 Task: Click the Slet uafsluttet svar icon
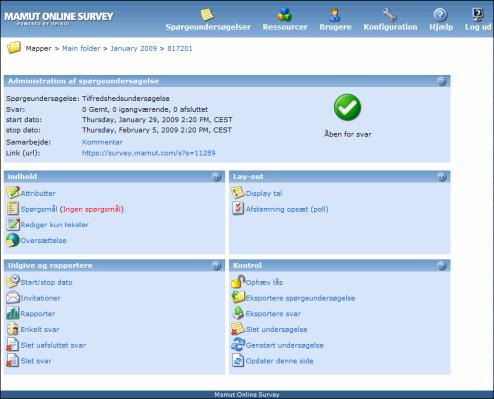coord(13,345)
